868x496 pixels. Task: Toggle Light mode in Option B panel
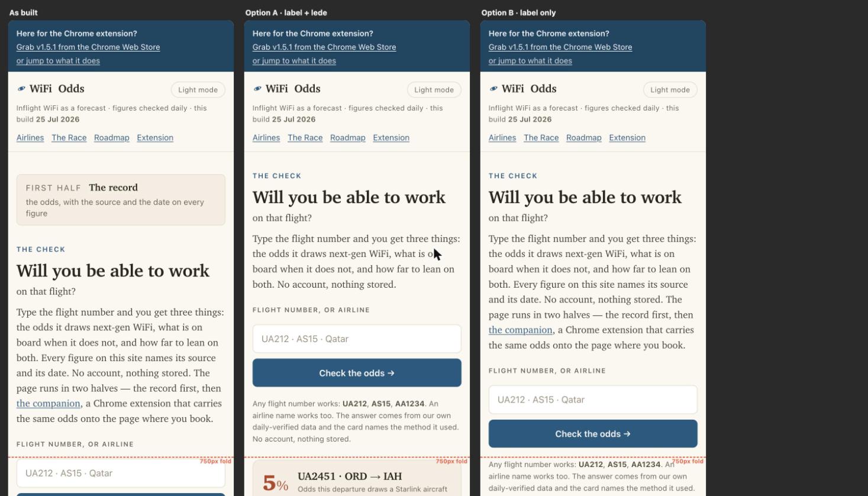[670, 90]
